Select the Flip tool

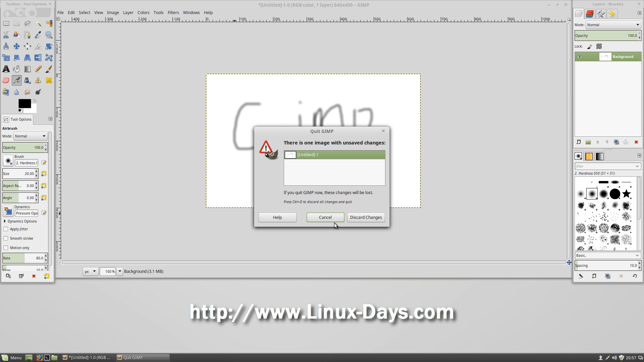coord(38,58)
